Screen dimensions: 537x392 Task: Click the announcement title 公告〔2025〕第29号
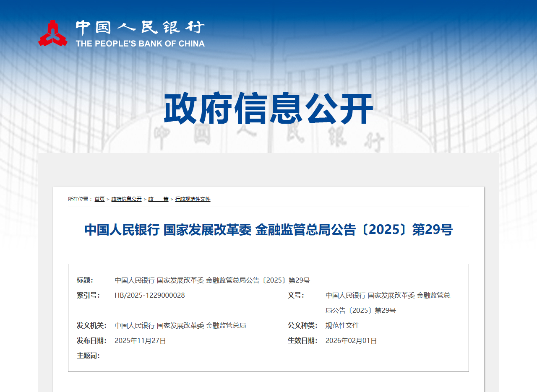[x=268, y=231]
